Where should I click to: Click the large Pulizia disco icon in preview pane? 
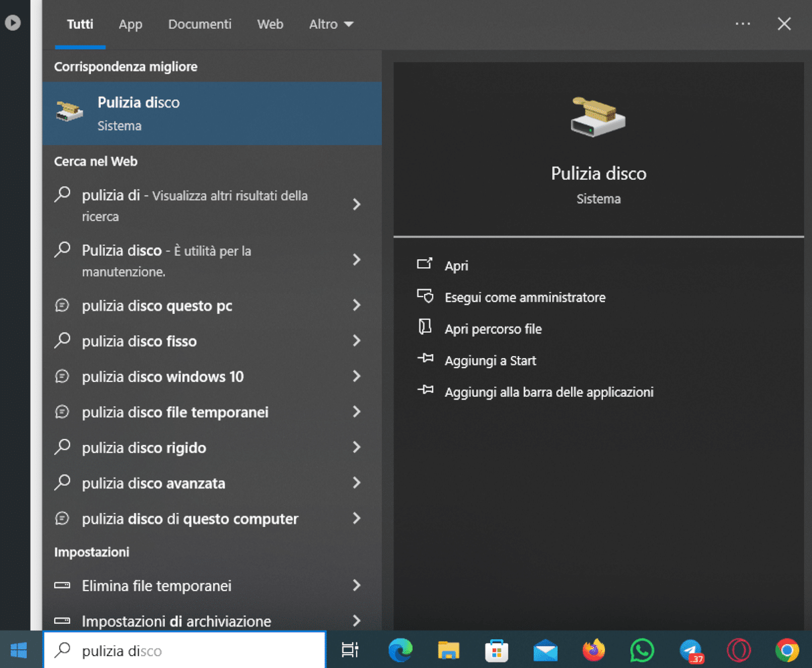598,116
